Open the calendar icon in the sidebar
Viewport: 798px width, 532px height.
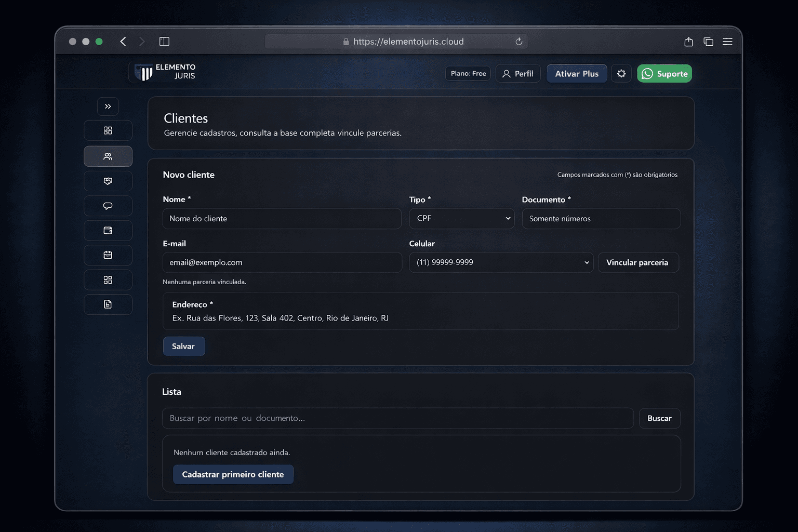[x=108, y=255]
